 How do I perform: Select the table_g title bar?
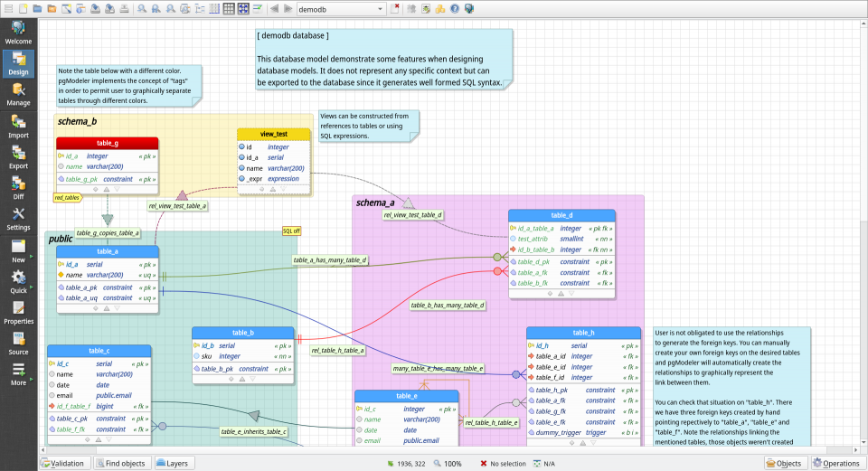click(107, 143)
